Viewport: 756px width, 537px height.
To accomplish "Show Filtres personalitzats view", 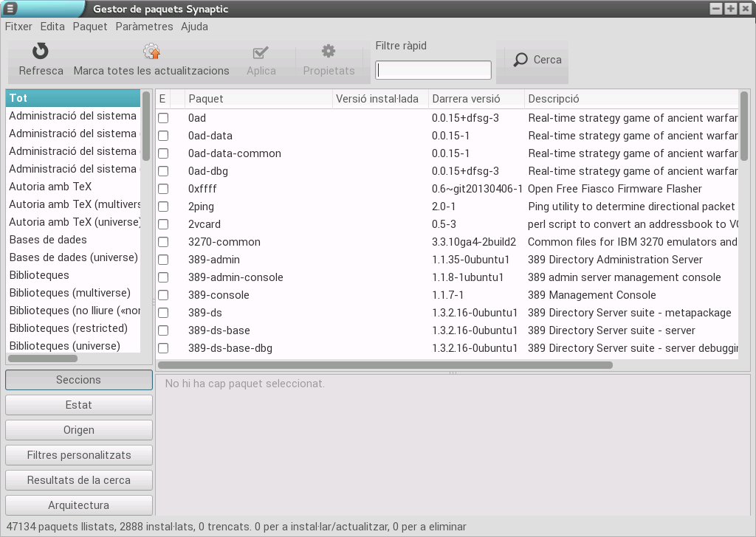I will [79, 455].
